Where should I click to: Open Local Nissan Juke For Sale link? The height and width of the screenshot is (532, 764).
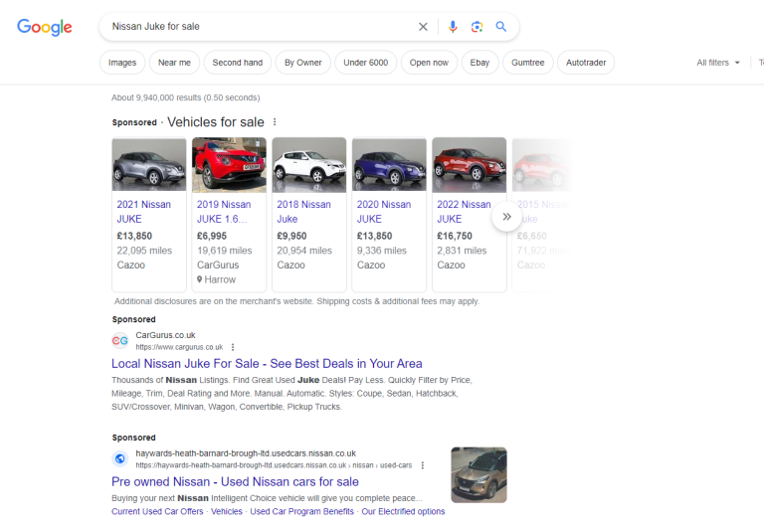(267, 364)
